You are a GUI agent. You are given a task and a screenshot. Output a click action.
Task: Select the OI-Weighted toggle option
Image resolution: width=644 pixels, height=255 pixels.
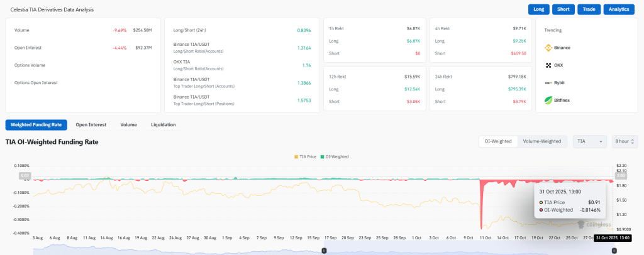[497, 141]
